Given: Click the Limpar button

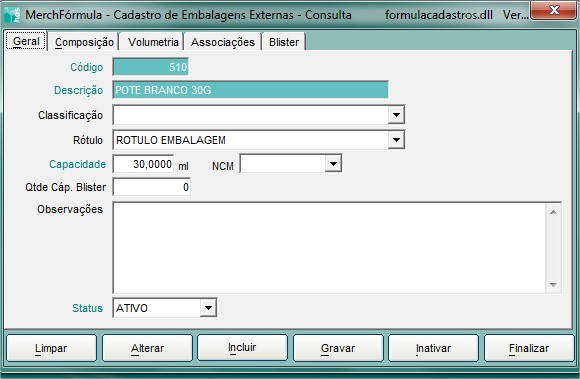Looking at the screenshot, I should pos(51,348).
